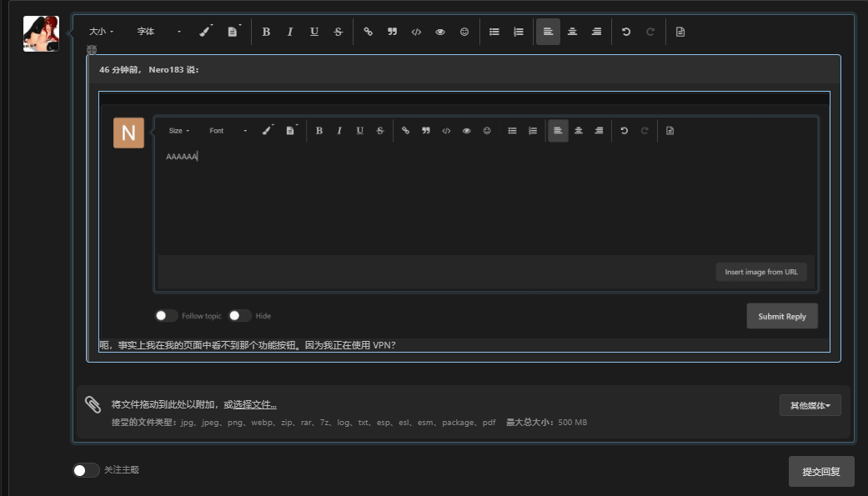
Task: Click the emoji icon in the quoted screenshot
Action: point(487,131)
